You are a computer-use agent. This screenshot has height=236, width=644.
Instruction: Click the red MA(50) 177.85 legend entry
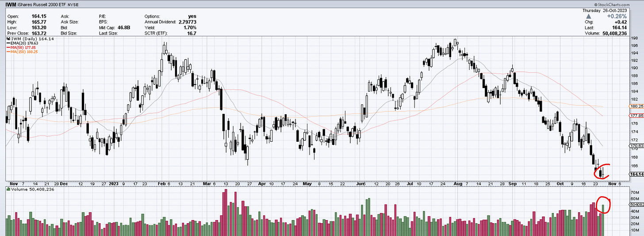point(22,47)
